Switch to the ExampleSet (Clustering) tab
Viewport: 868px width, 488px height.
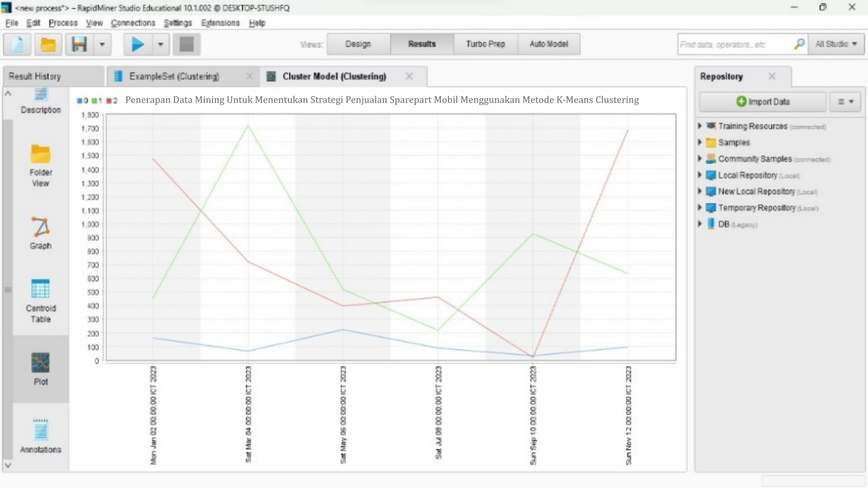pos(174,77)
